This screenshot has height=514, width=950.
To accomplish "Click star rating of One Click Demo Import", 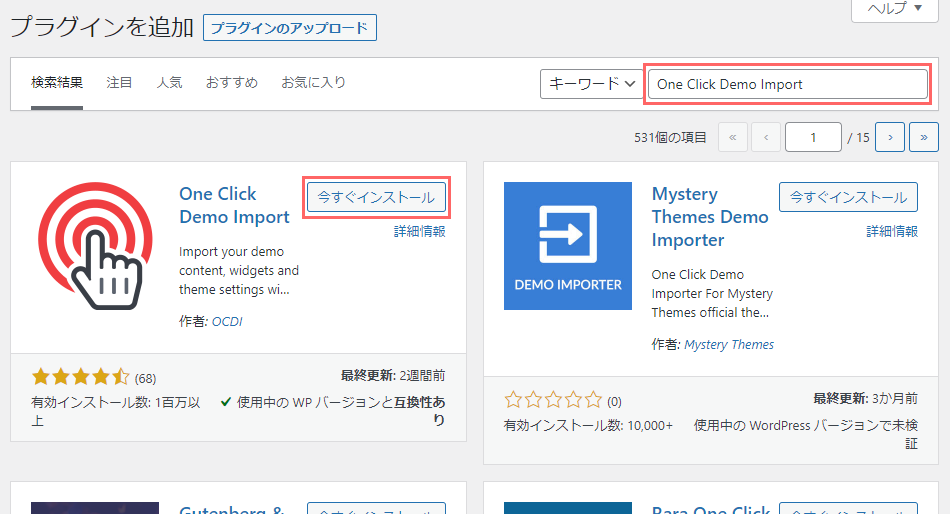I will click(x=81, y=377).
